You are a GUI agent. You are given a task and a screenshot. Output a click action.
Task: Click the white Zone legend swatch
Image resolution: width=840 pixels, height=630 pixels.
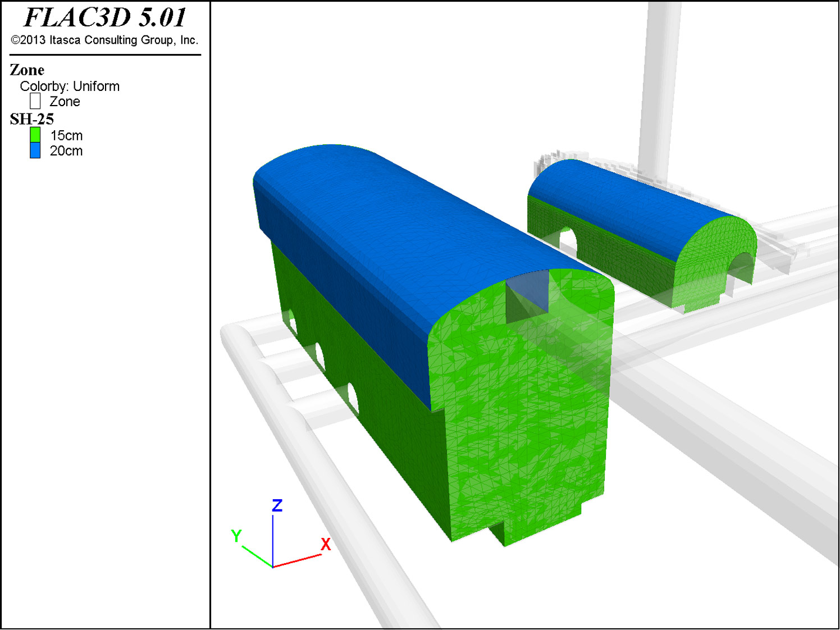(35, 101)
